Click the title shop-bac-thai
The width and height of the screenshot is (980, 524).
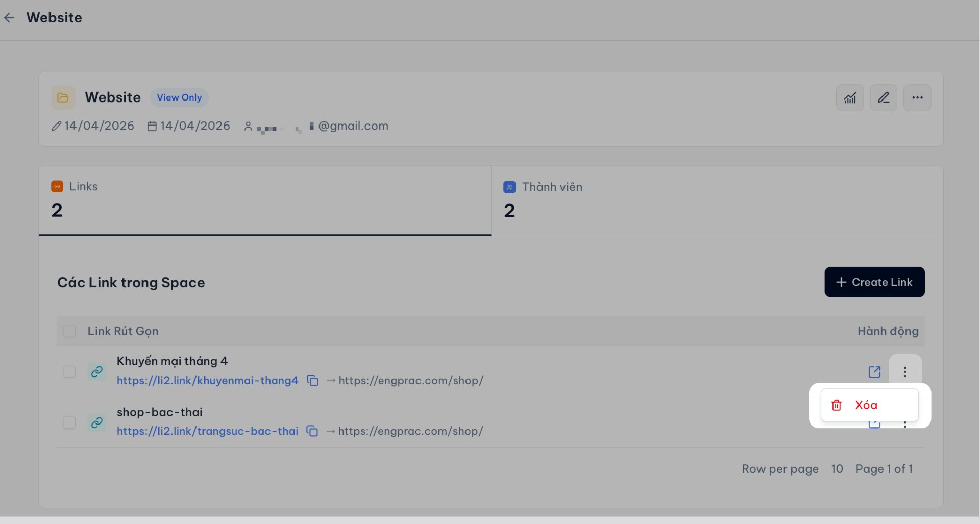[159, 412]
